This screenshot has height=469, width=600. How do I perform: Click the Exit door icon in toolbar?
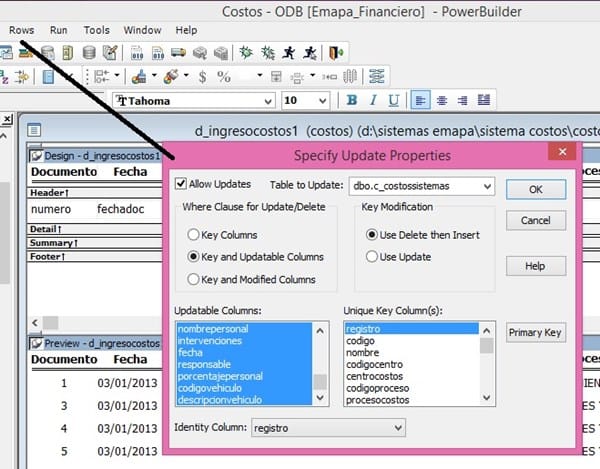[x=338, y=52]
